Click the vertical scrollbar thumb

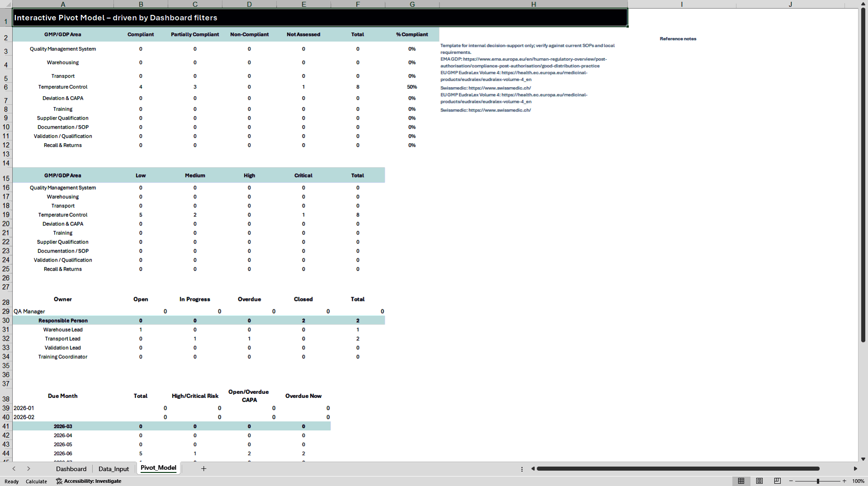click(863, 175)
